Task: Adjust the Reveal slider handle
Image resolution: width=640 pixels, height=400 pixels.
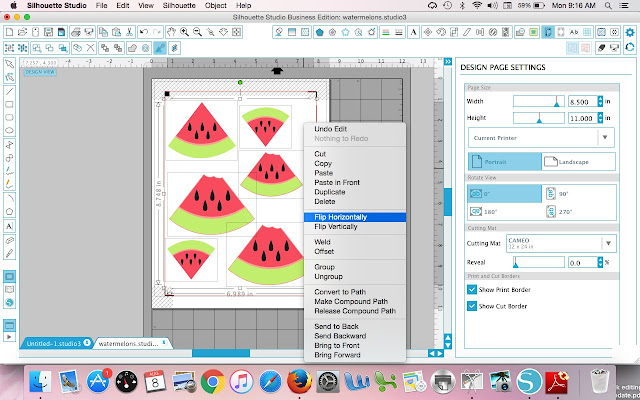Action: point(516,264)
